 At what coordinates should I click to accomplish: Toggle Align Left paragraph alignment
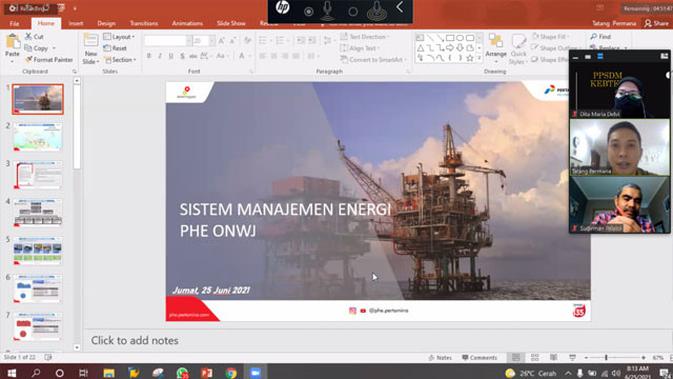click(262, 56)
